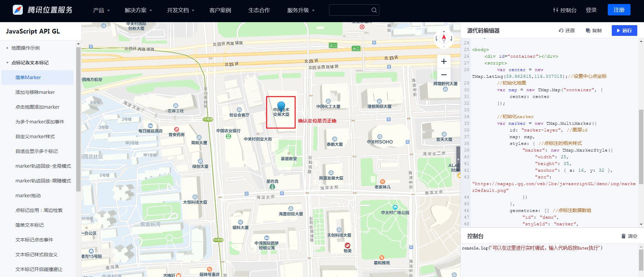Click the search magnifier icon

pos(374,10)
